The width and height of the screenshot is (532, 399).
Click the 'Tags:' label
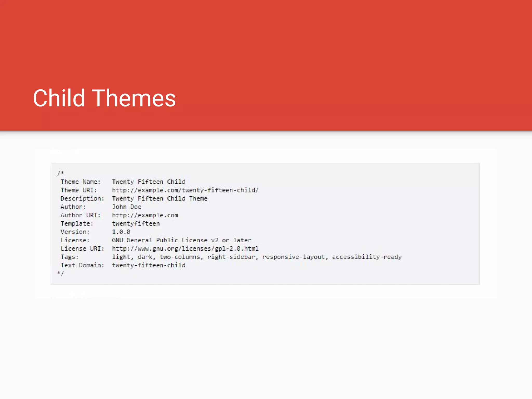pyautogui.click(x=70, y=257)
